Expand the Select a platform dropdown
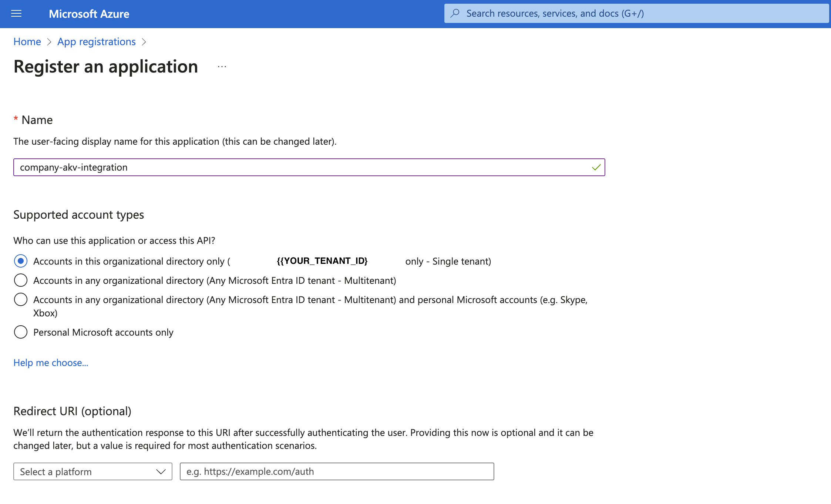Viewport: 831px width, 504px height. pos(93,471)
